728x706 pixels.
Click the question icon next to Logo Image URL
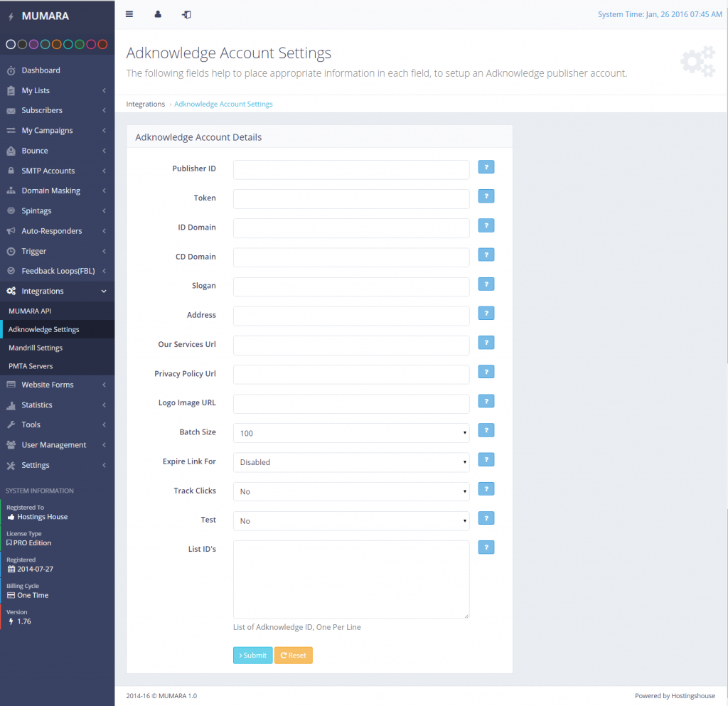(486, 402)
